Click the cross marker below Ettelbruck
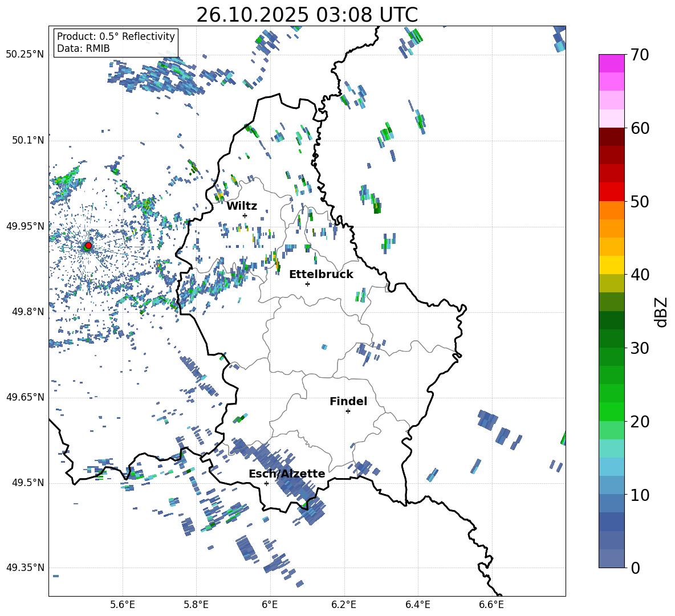Image resolution: width=675 pixels, height=616 pixels. tap(307, 284)
